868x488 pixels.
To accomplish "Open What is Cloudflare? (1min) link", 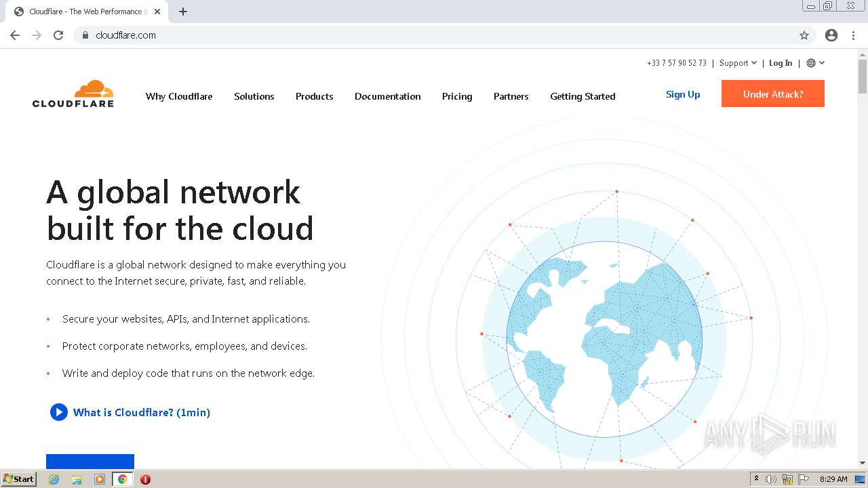I will tap(142, 412).
